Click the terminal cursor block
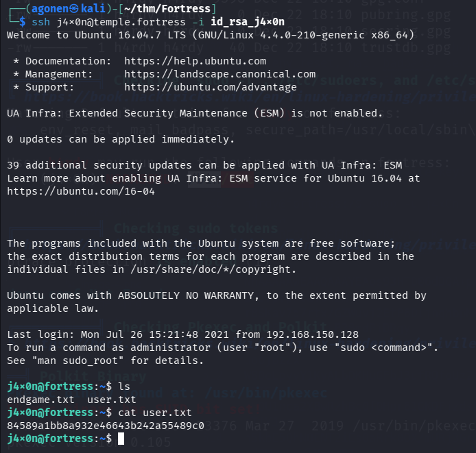Viewport: 476px width, 453px height. (x=121, y=439)
